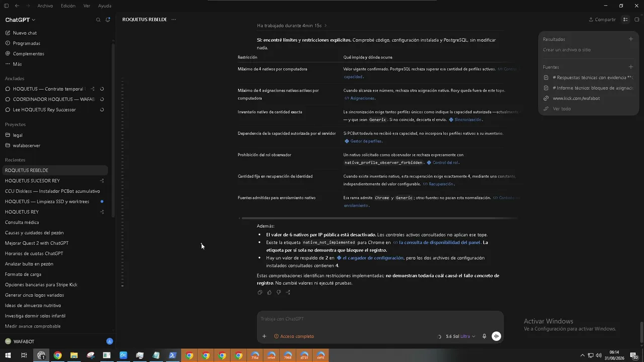The image size is (644, 362).
Task: Open Task View in the taskbar
Action: [24, 355]
